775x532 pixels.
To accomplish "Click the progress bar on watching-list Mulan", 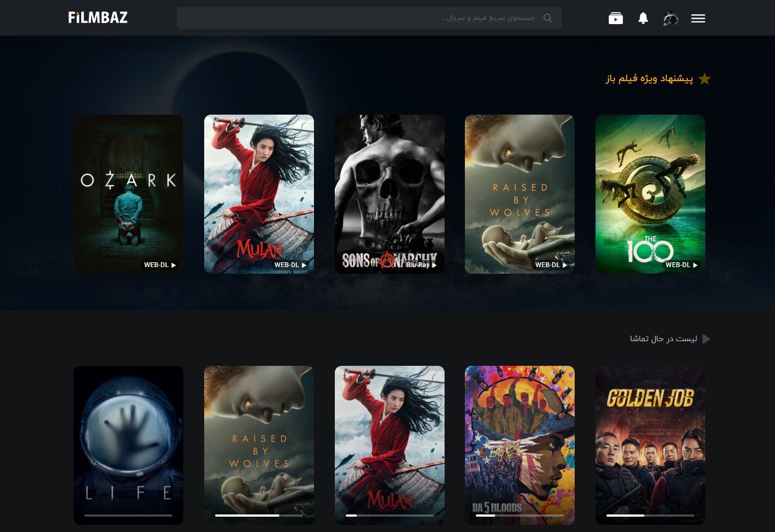I will click(390, 516).
